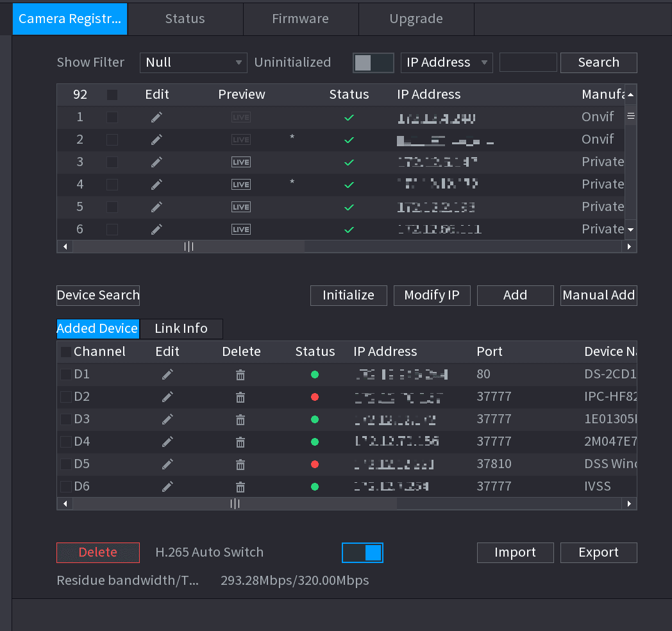Click search results scroll-down arrow
672x631 pixels.
pyautogui.click(x=630, y=230)
